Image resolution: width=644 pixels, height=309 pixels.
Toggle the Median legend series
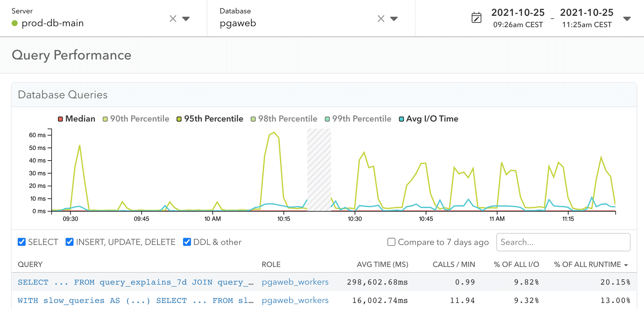pos(76,119)
